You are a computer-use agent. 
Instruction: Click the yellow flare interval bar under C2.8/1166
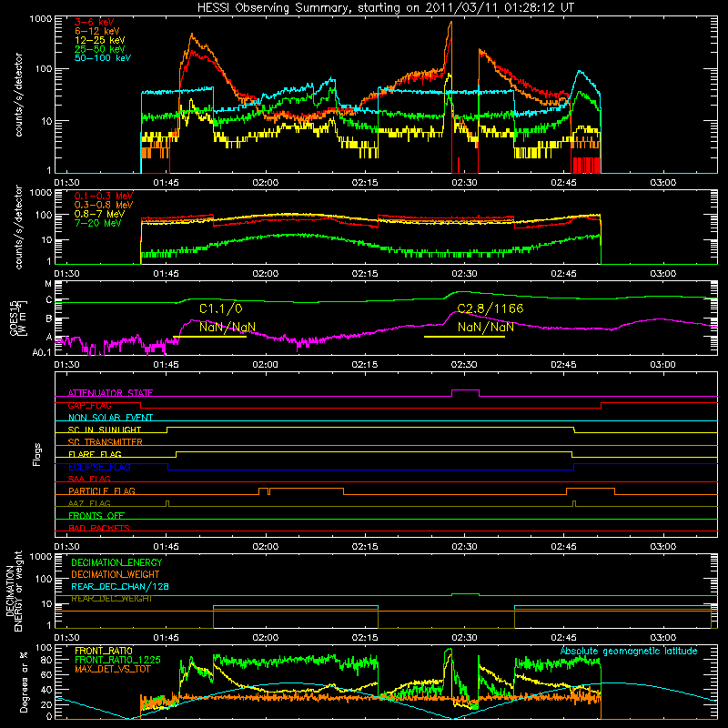464,337
